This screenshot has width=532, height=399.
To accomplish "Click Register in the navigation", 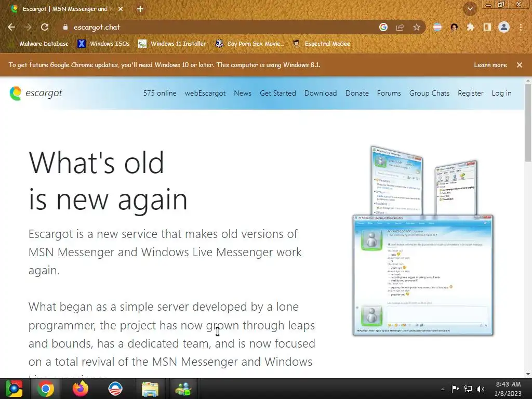I will pos(471,93).
